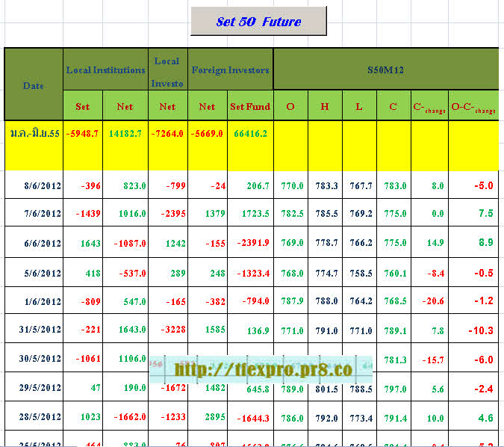Image resolution: width=504 pixels, height=447 pixels.
Task: Click the cell with value -2391.9
Action: coord(250,244)
